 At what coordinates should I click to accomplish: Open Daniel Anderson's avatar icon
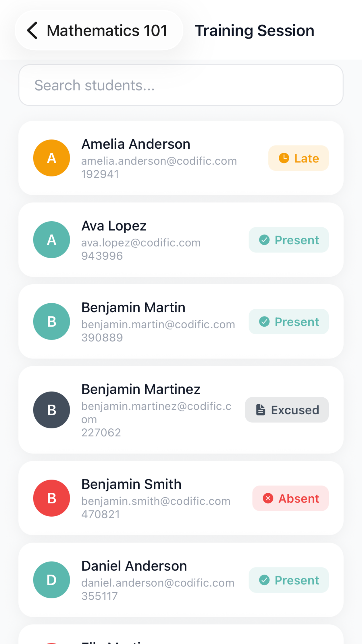point(52,580)
